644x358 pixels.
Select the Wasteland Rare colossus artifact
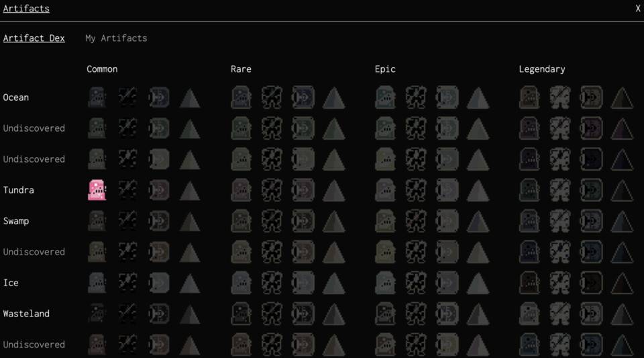[x=272, y=314]
